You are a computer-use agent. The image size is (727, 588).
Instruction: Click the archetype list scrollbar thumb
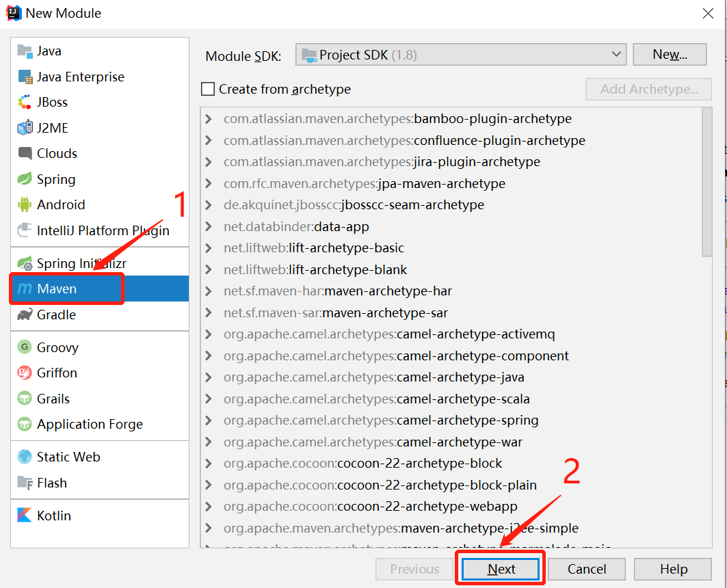point(706,182)
